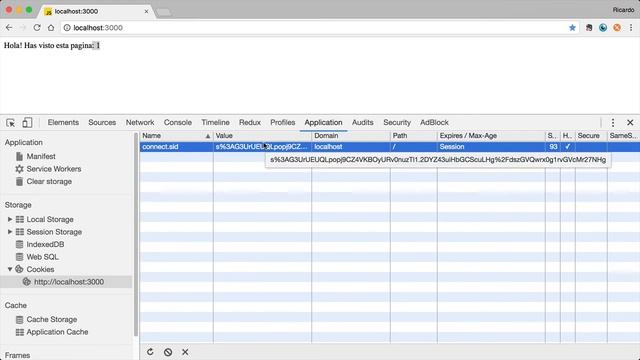Delete the selected cookie with X icon
Screen dimensions: 640x360
(x=185, y=352)
